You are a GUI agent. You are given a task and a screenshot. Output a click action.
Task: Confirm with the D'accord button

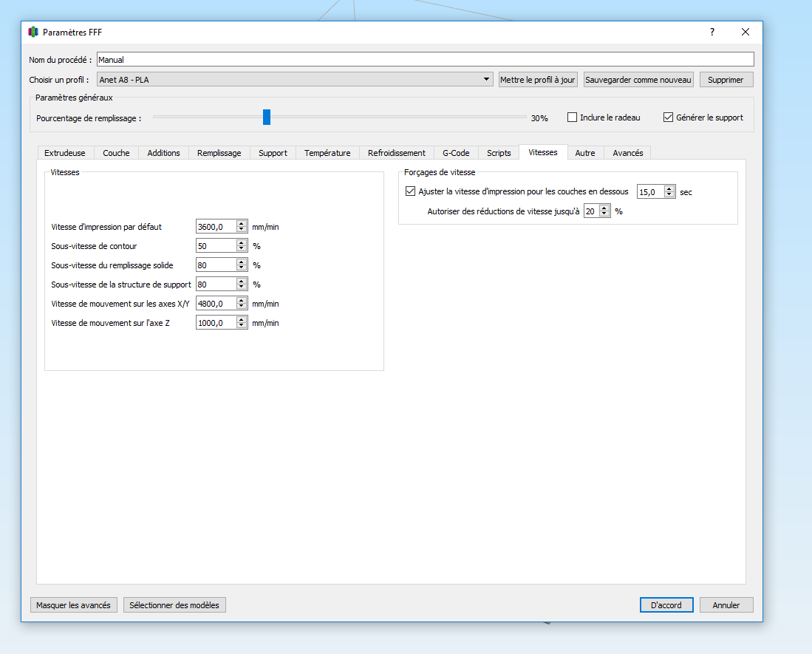tap(666, 604)
